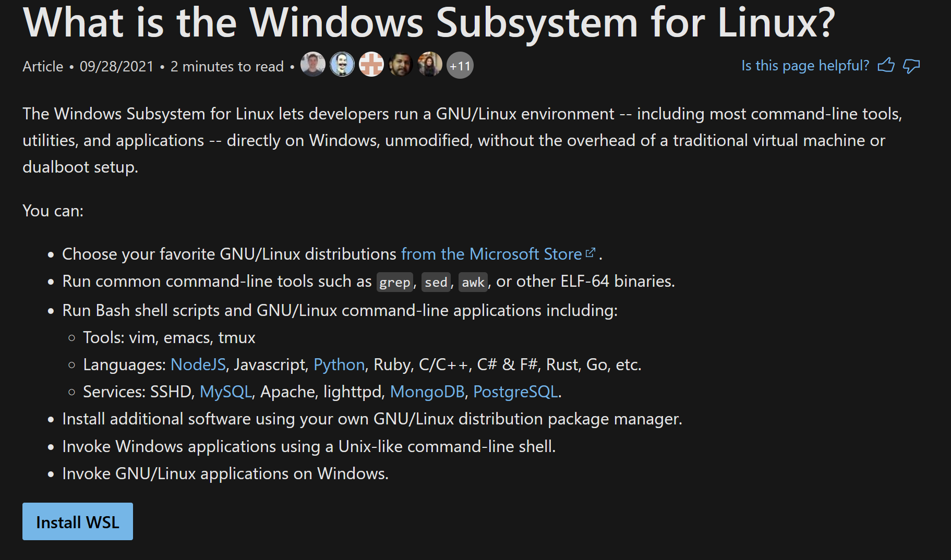951x560 pixels.
Task: Click the grep inline code snippet
Action: pos(395,282)
